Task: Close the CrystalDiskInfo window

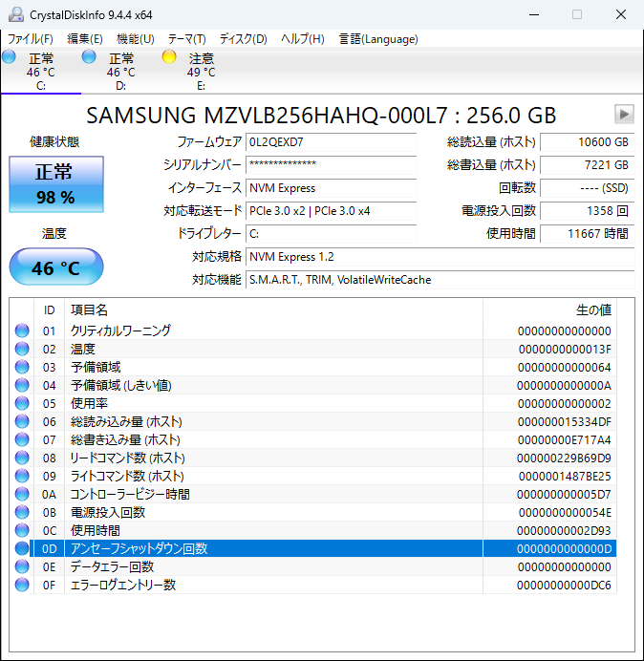Action: [x=621, y=14]
